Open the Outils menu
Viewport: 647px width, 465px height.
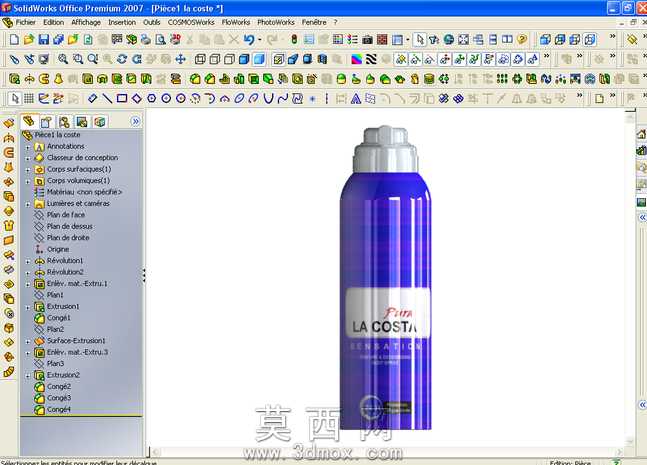pyautogui.click(x=151, y=22)
